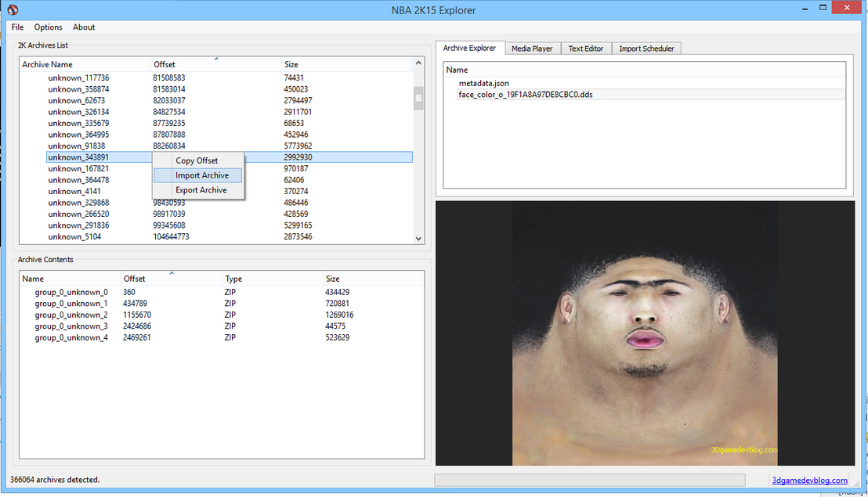Select group_0_unknown_0 in Archive Contents

tap(71, 292)
